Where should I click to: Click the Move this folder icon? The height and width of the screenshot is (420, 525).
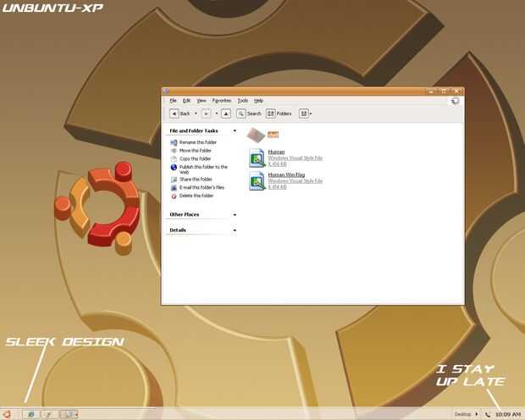click(174, 151)
